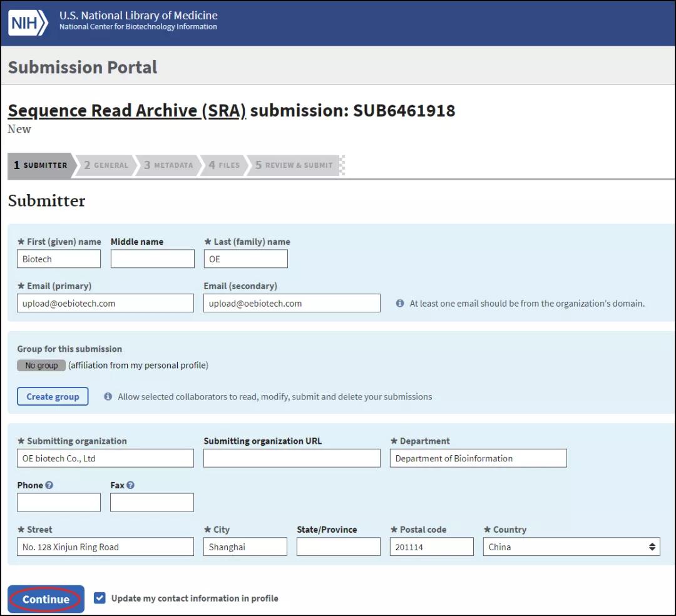
Task: Open the Country dropdown showing China
Action: tap(571, 547)
